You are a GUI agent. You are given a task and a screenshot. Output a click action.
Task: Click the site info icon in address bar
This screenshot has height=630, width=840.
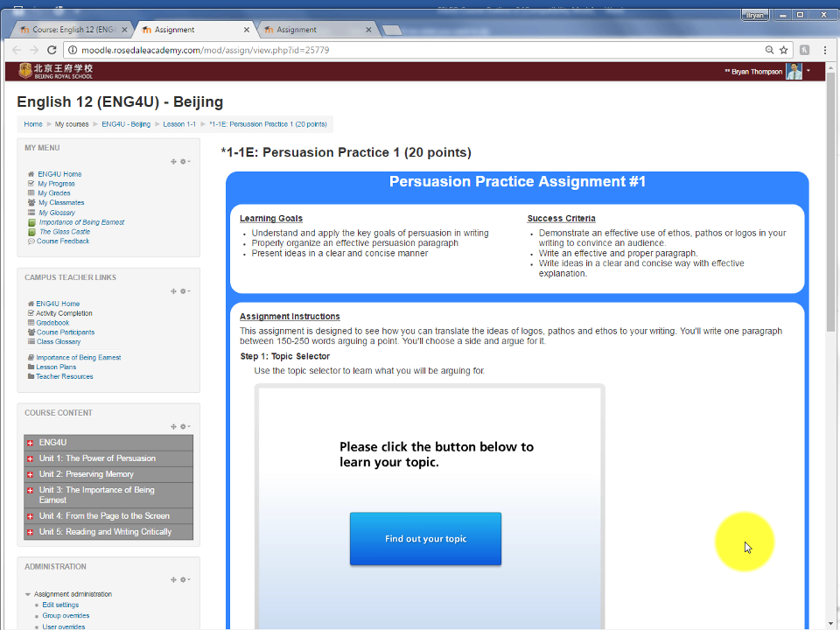(x=73, y=50)
